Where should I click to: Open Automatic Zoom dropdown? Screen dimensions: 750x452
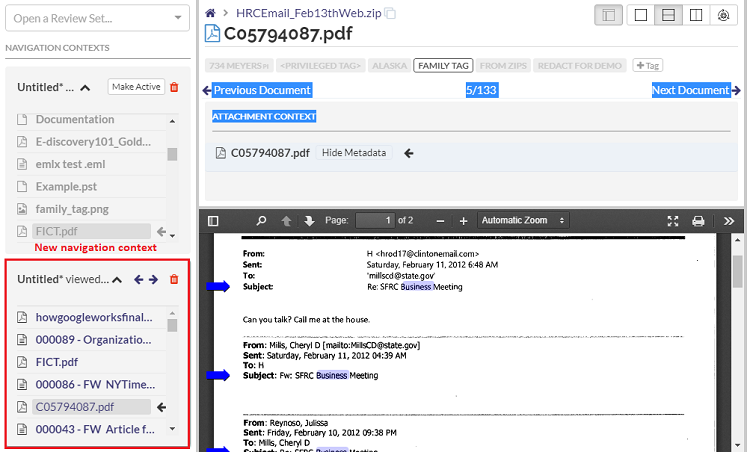click(522, 220)
